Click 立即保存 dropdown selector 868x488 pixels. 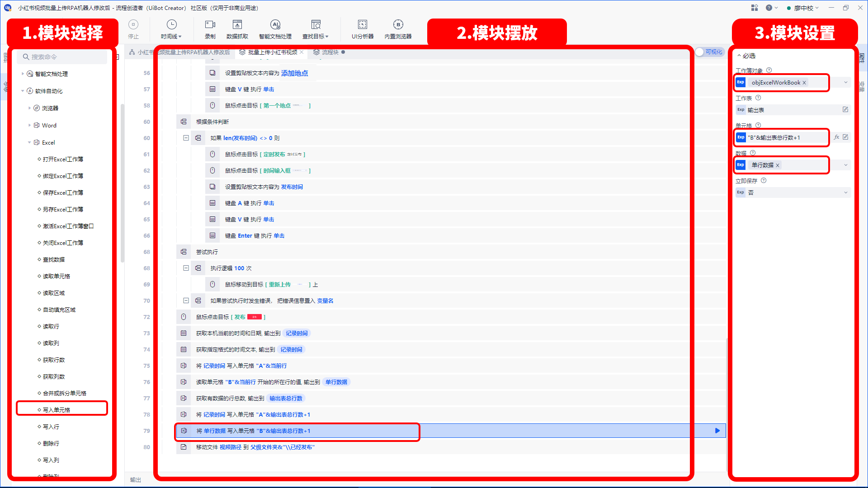point(793,192)
